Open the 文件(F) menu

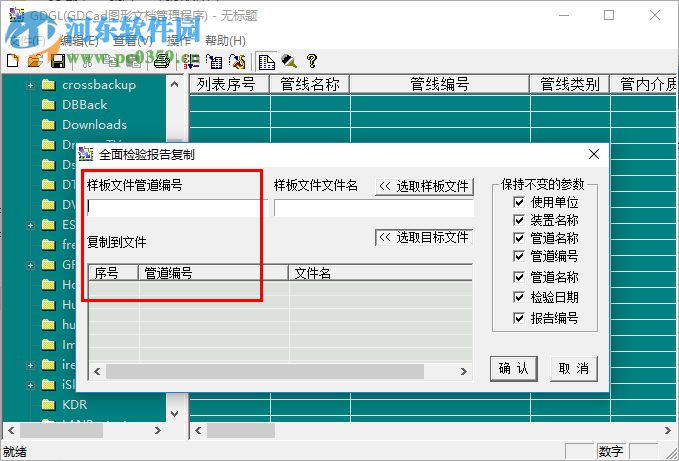click(27, 41)
